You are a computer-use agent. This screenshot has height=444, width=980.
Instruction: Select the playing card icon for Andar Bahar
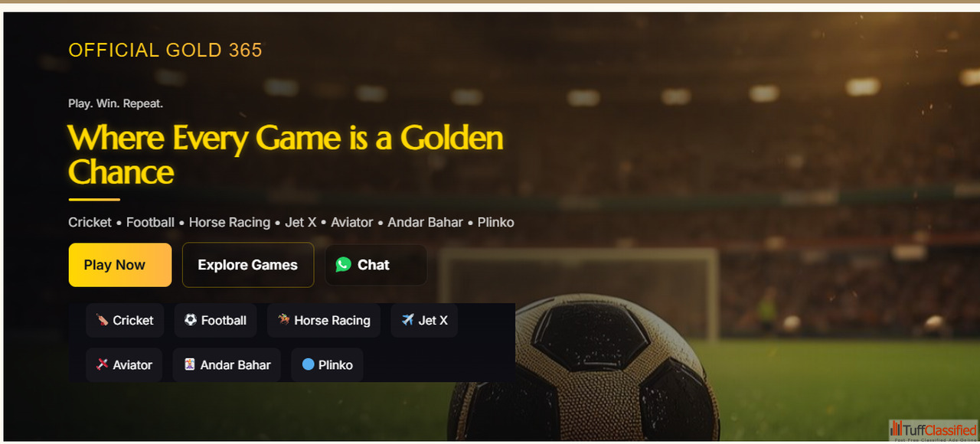190,364
